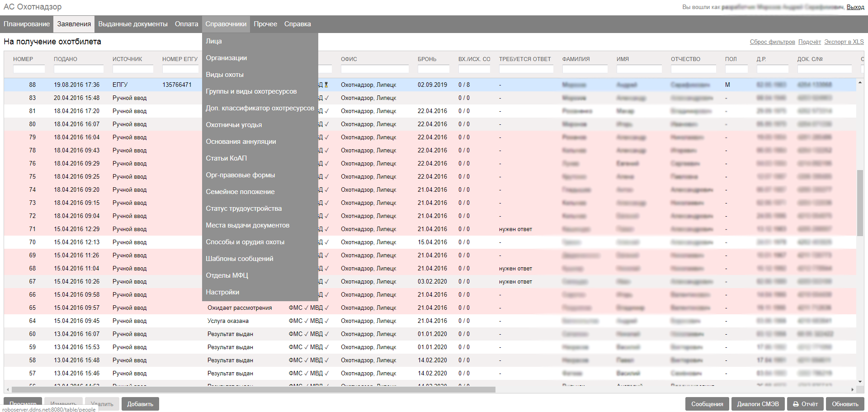
Task: Focus the НОМЕР filter field
Action: pyautogui.click(x=29, y=69)
